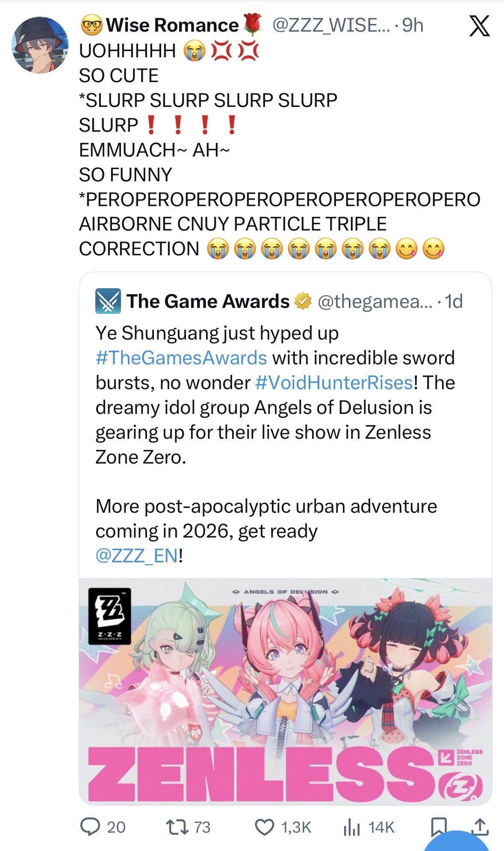Image resolution: width=504 pixels, height=851 pixels.
Task: Open Wise Romance profile avatar
Action: [40, 45]
